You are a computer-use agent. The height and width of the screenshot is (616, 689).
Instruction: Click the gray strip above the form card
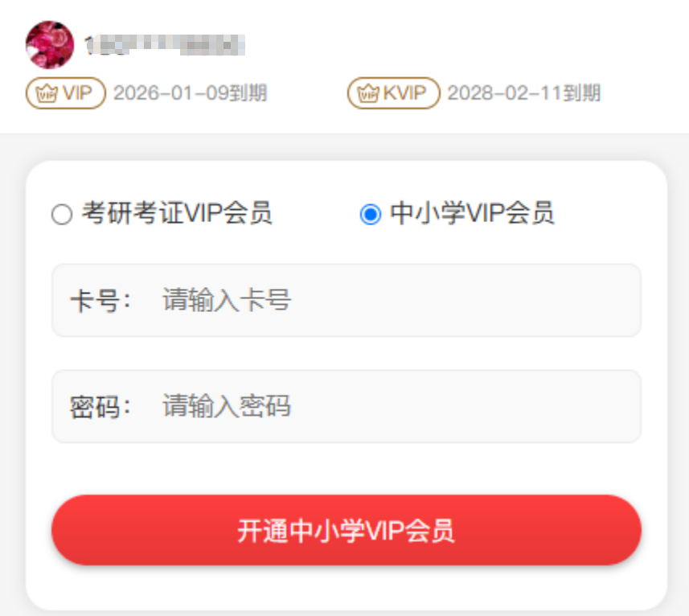344,146
